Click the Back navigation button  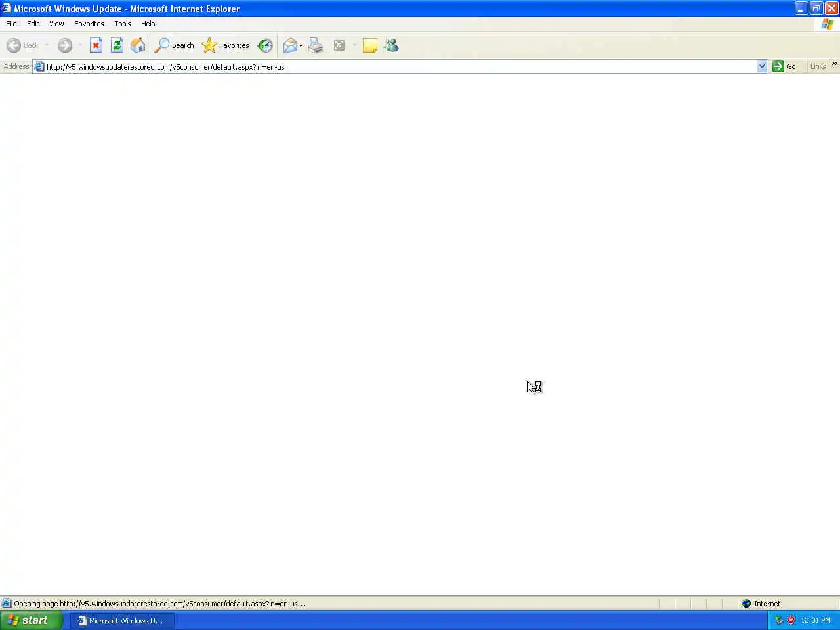pyautogui.click(x=23, y=45)
